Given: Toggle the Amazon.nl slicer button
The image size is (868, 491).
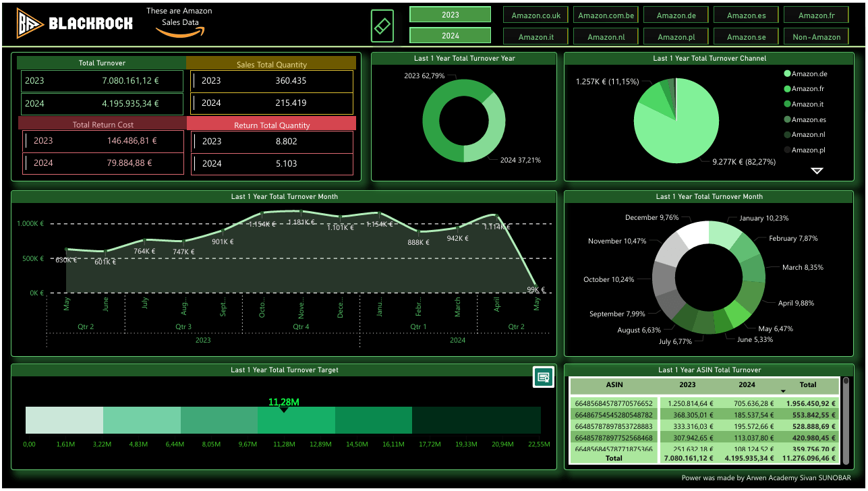Looking at the screenshot, I should pyautogui.click(x=606, y=37).
